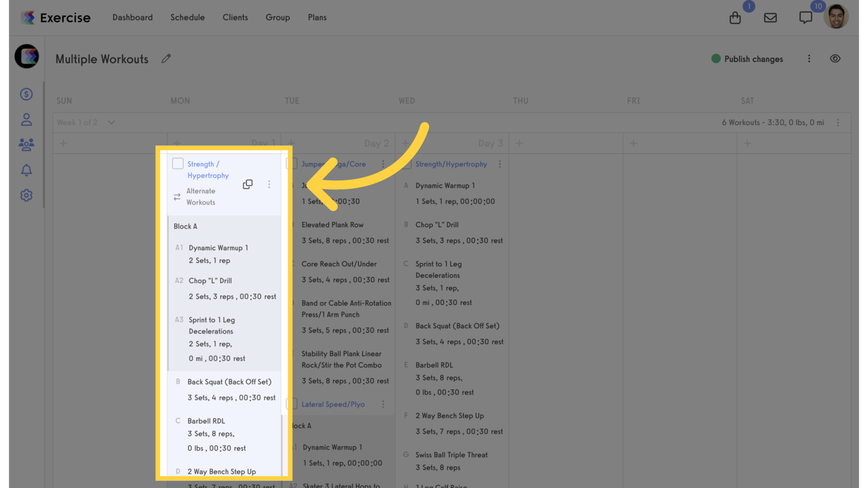
Task: Add a workout with Tuesday's plus icon
Action: click(x=292, y=143)
